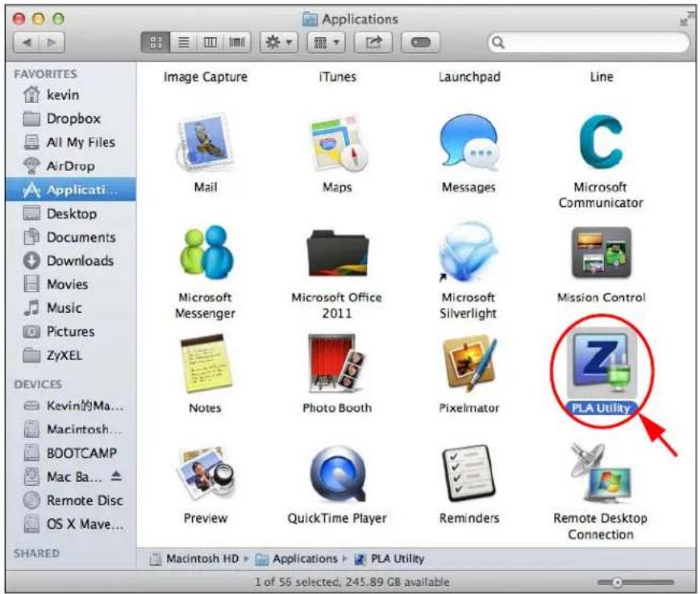The height and width of the screenshot is (594, 700).
Task: Click the Applications title folder icon
Action: click(310, 19)
